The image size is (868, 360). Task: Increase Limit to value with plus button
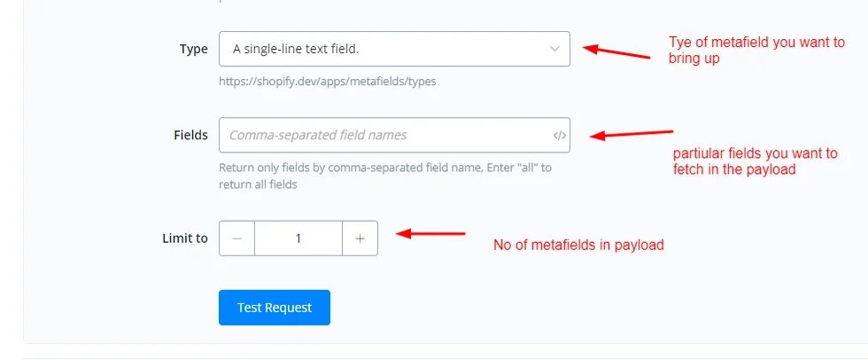(360, 239)
